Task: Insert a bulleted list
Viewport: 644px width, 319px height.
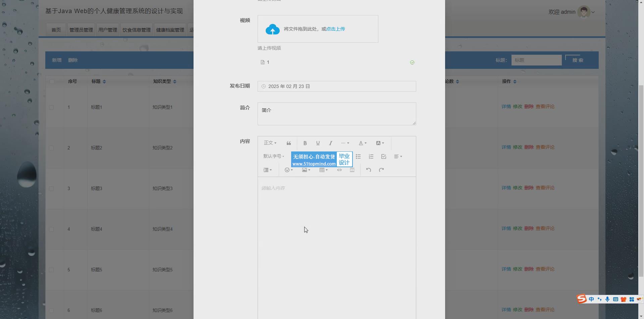Action: point(358,156)
